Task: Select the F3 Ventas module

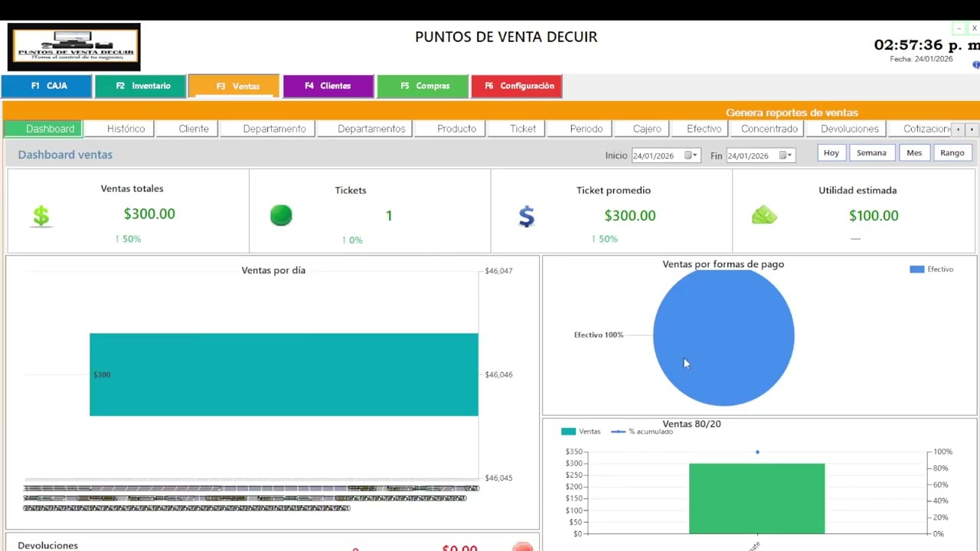Action: 234,86
